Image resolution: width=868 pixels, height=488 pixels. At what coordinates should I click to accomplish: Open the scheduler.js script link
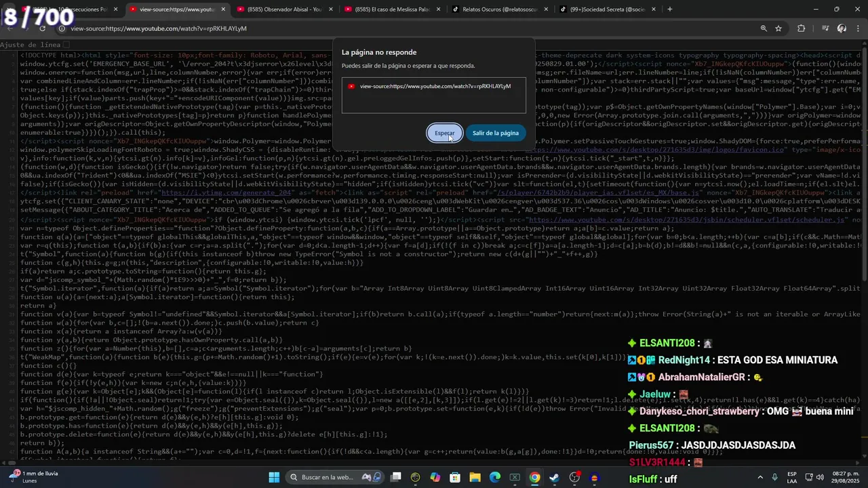point(686,220)
